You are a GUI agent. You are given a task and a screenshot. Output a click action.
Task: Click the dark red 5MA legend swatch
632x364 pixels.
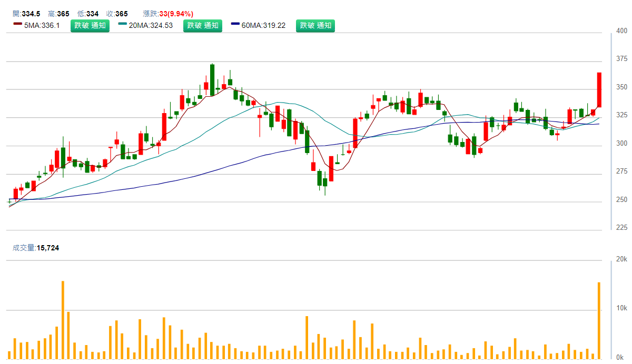point(17,24)
